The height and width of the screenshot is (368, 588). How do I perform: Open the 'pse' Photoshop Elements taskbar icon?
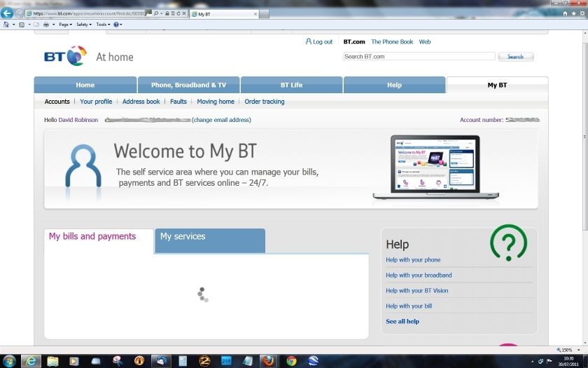click(226, 361)
